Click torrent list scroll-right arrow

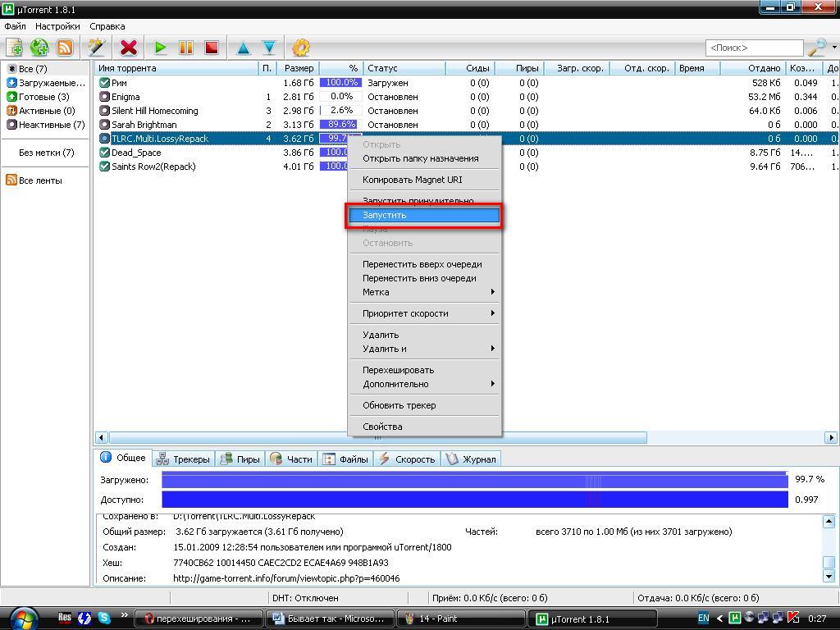click(x=831, y=438)
